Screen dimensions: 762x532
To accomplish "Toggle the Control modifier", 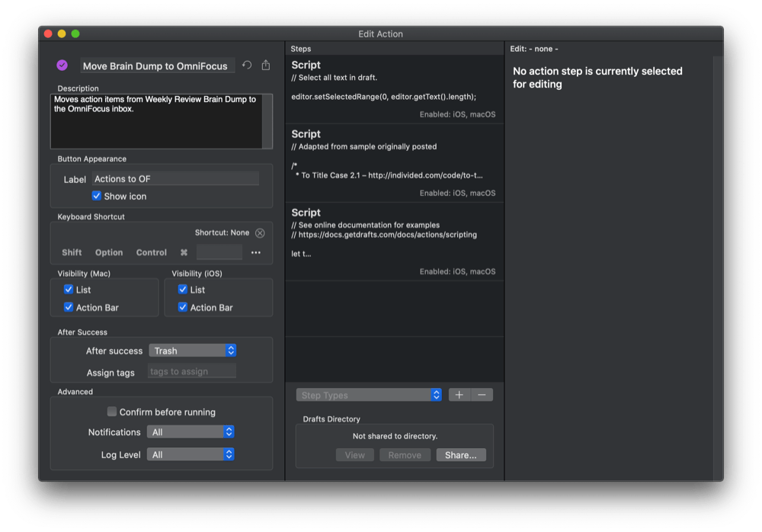I will click(x=151, y=252).
